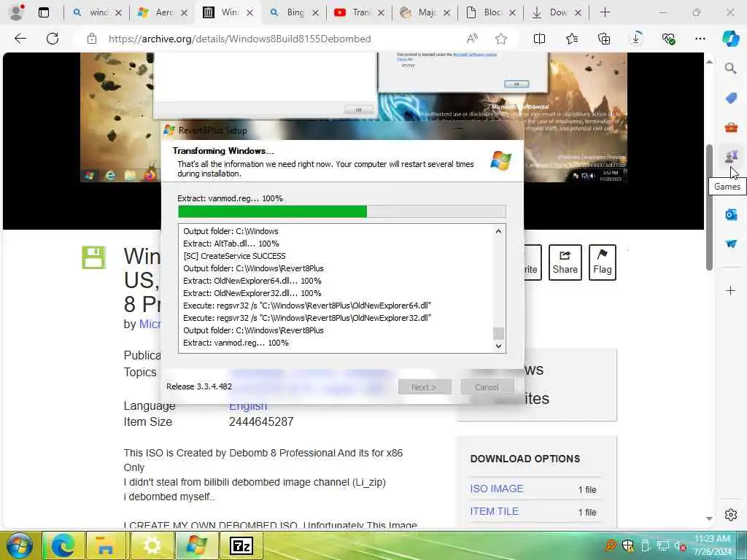Open the ITEM TILE download link
747x560 pixels.
click(x=494, y=511)
